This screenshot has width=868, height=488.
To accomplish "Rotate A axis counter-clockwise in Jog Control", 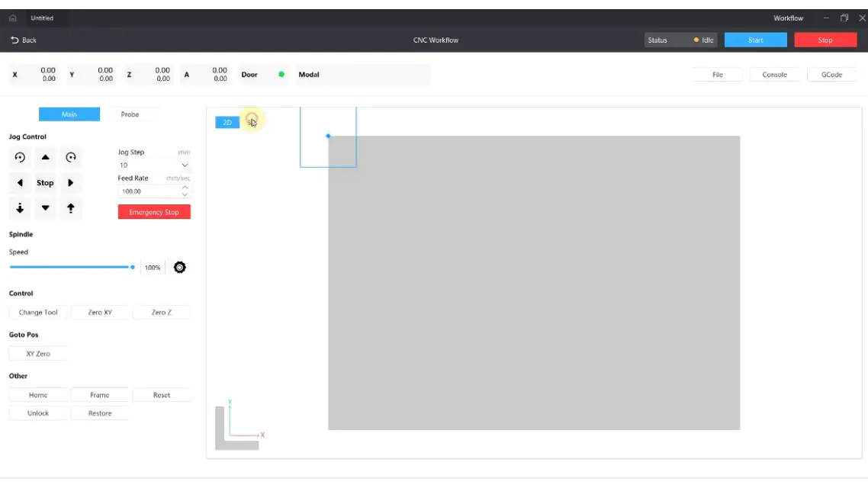I will click(20, 157).
